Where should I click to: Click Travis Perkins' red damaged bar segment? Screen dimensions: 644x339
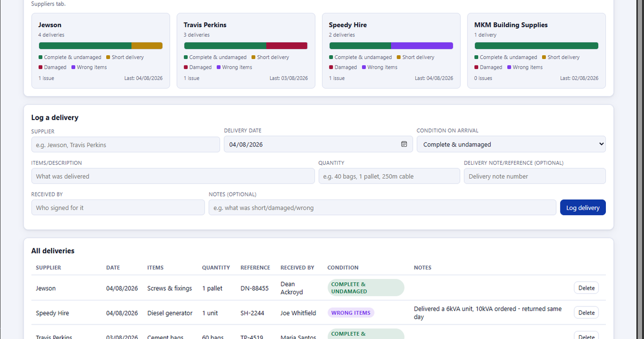click(287, 46)
